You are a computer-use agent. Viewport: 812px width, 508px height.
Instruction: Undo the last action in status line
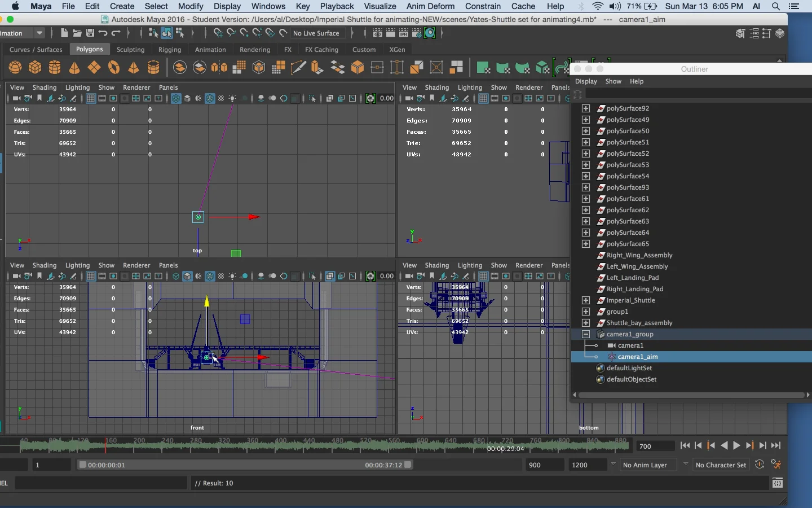tap(103, 33)
